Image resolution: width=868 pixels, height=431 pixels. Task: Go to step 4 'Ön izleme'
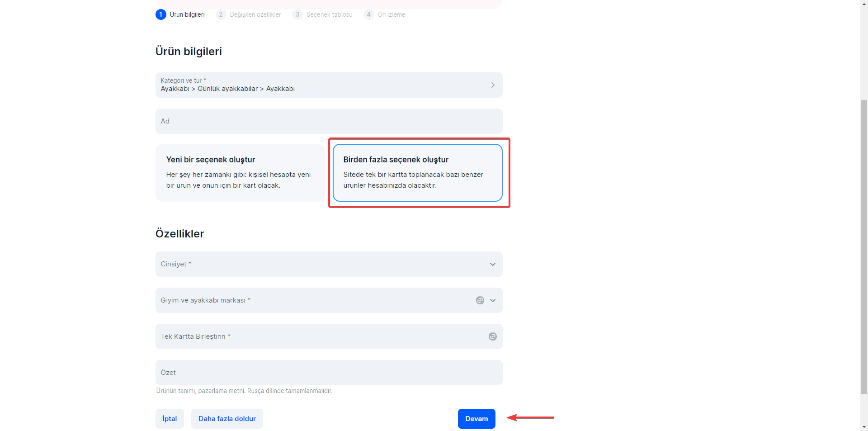[x=385, y=14]
